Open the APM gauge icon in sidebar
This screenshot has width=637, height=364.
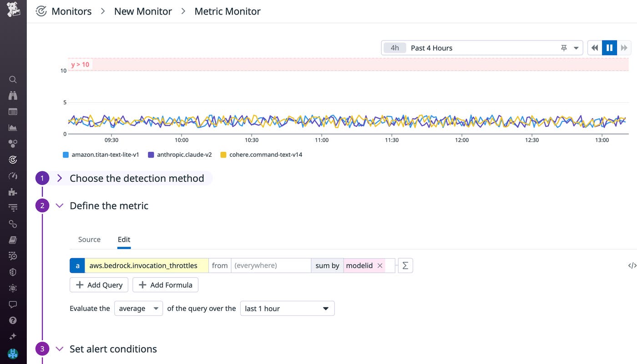click(13, 175)
